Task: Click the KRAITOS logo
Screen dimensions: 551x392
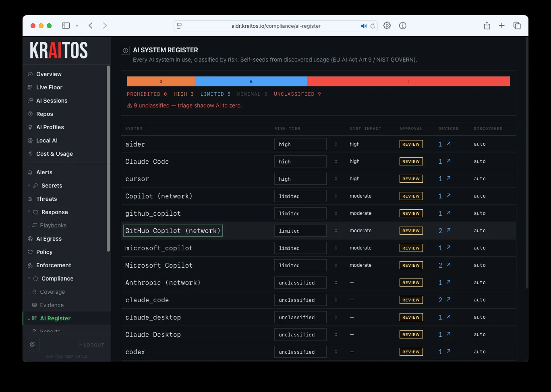Action: [x=59, y=50]
